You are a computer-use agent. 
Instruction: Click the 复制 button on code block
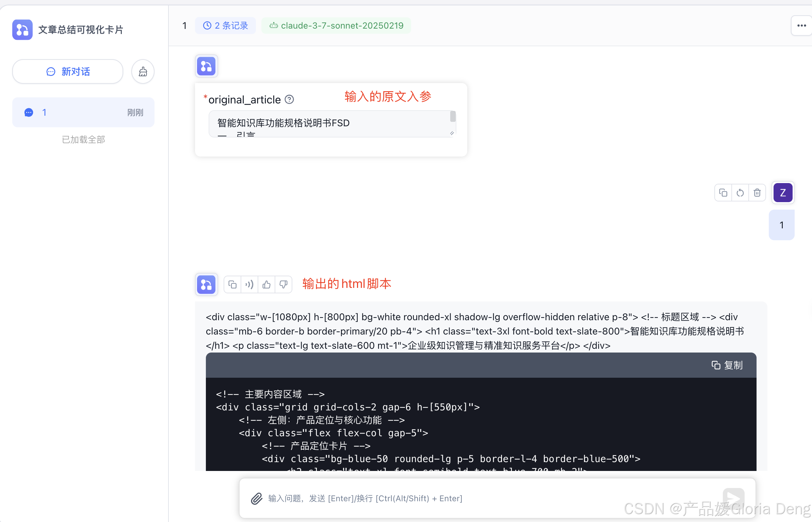[727, 365]
